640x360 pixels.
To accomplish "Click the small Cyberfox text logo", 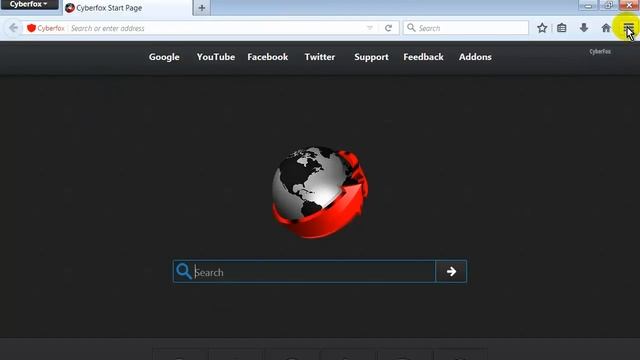I will 600,52.
